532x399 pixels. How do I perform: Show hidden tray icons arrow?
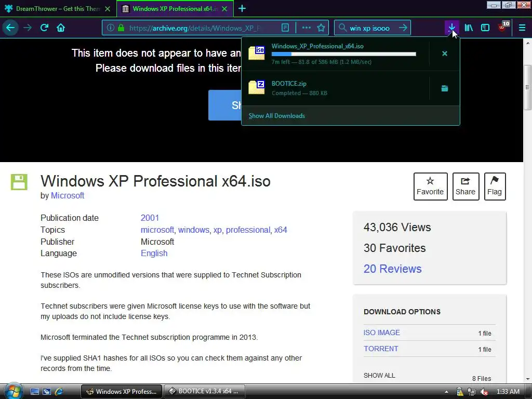(x=446, y=392)
